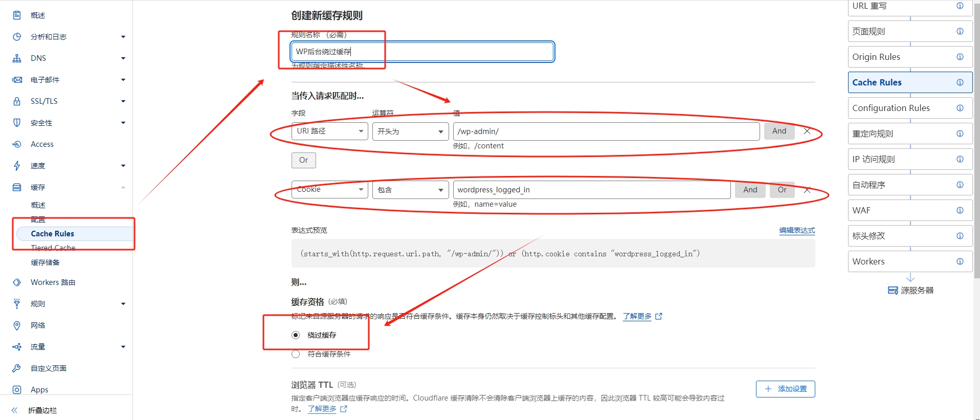Screen dimensions: 980x420
Task: Click the Workers 路由 diamond icon
Action: (x=17, y=282)
